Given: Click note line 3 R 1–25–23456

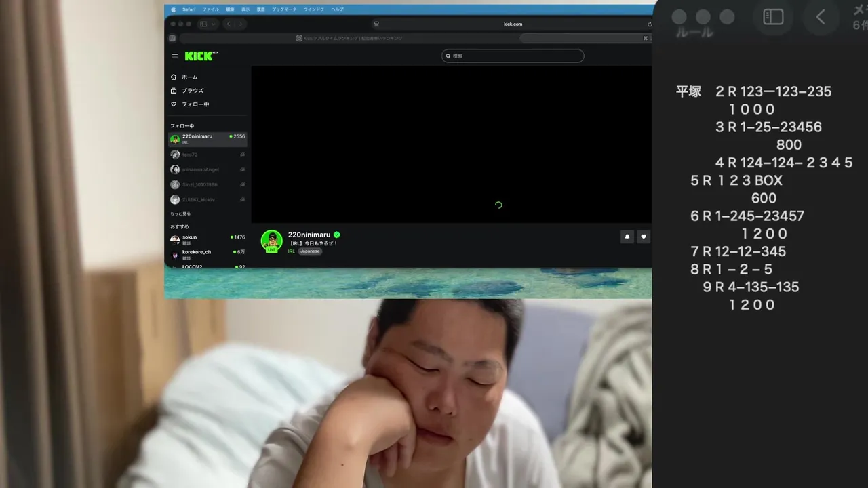Looking at the screenshot, I should point(768,127).
